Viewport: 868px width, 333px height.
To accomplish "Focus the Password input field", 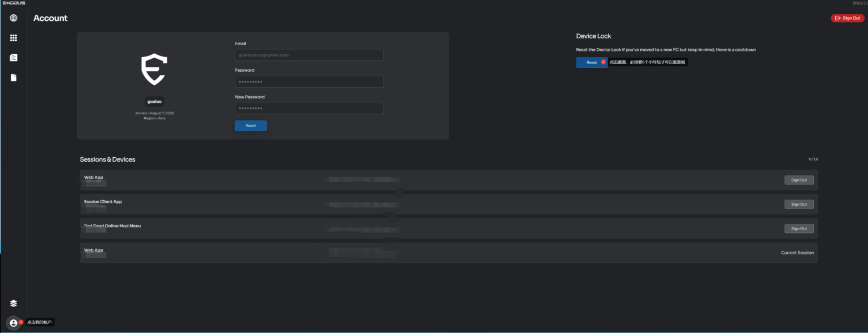I will [309, 82].
